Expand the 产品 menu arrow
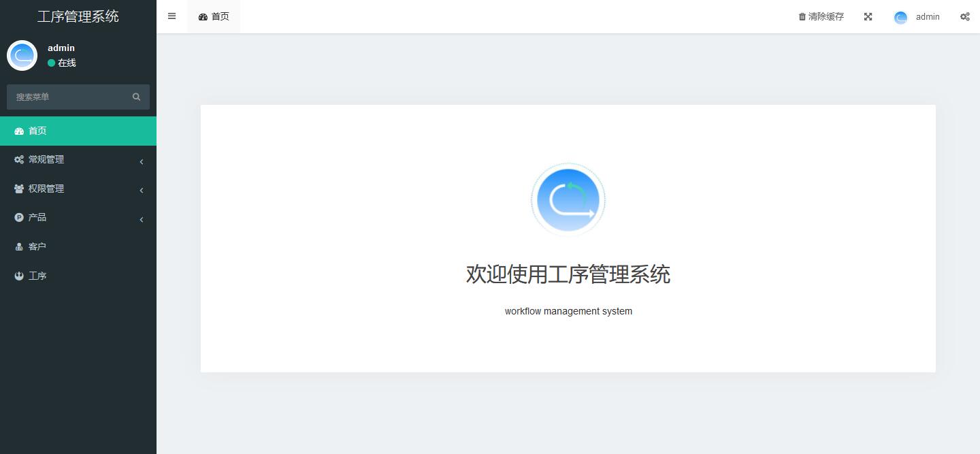The width and height of the screenshot is (980, 454). 142,219
